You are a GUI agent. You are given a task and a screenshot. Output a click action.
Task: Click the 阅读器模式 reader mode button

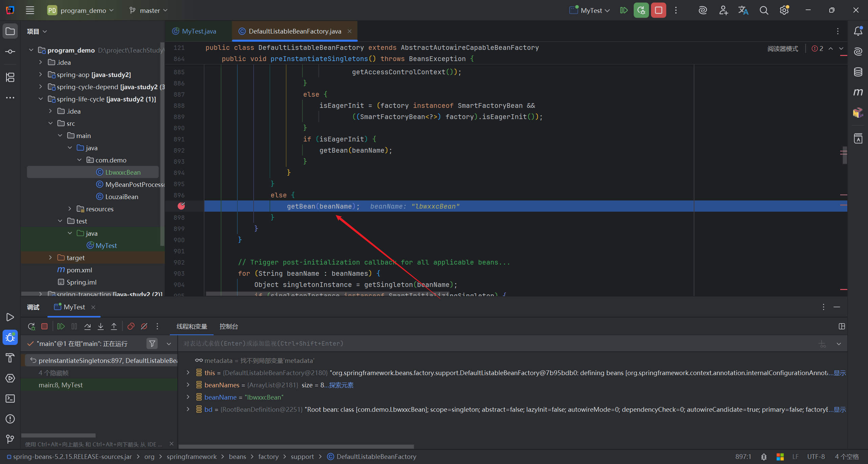pyautogui.click(x=783, y=49)
